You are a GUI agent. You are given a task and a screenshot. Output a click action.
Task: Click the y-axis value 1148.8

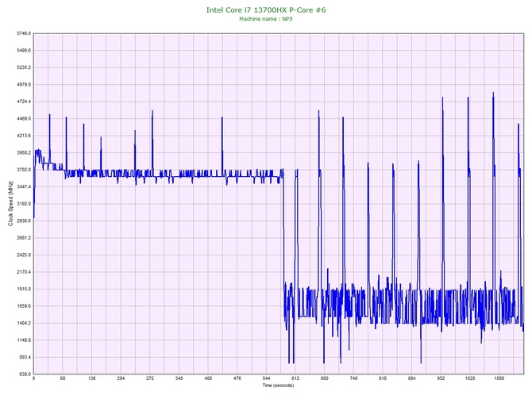24,340
